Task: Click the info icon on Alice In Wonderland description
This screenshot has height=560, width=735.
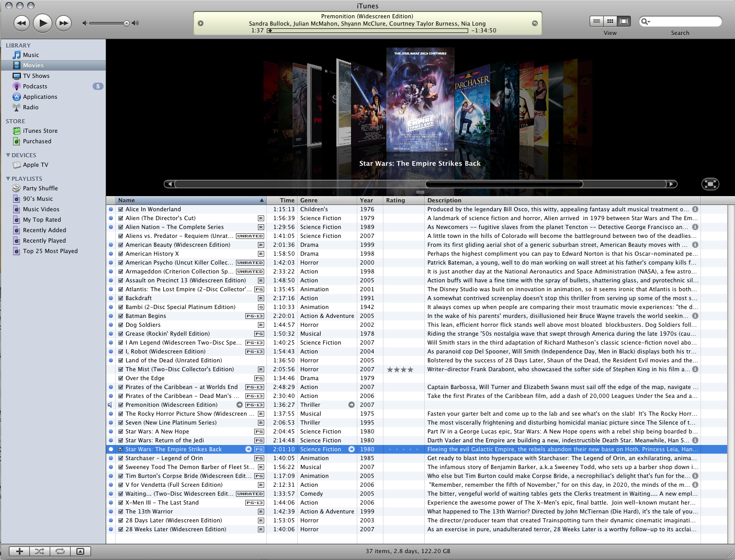Action: [695, 209]
